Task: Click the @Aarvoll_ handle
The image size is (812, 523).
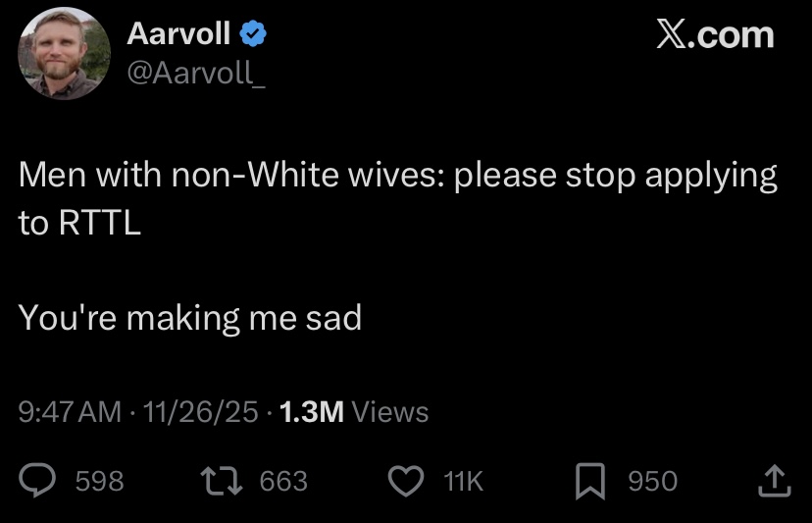Action: coord(196,72)
